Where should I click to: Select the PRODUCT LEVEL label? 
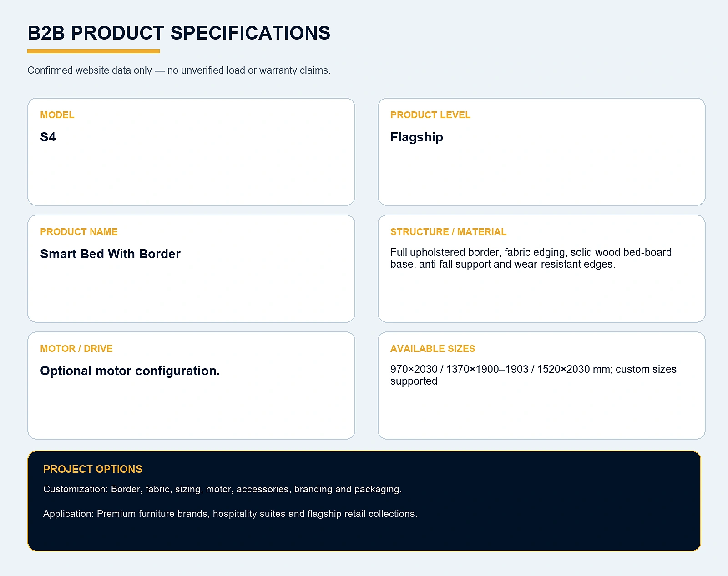tap(430, 115)
